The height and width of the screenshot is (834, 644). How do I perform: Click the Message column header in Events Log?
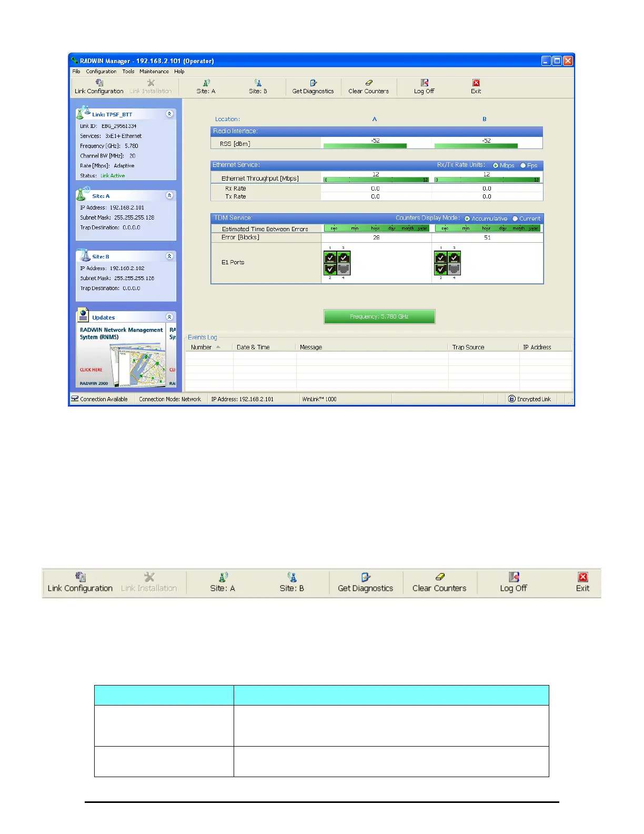pyautogui.click(x=373, y=347)
